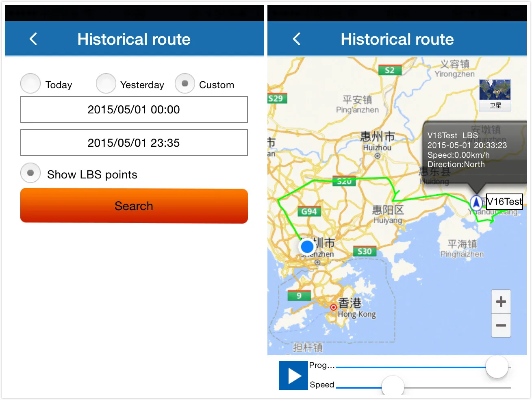Select the Today radio button
Image resolution: width=532 pixels, height=400 pixels.
pos(30,83)
